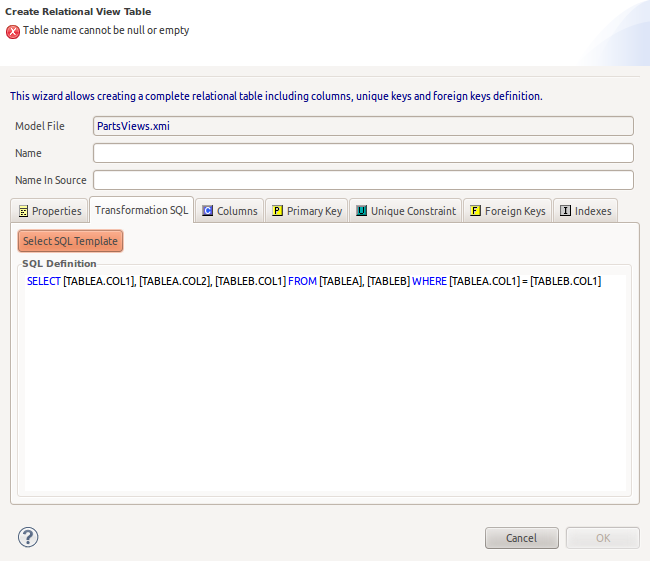
Task: Click the 'Table name cannot be null or empty' message
Action: click(106, 30)
